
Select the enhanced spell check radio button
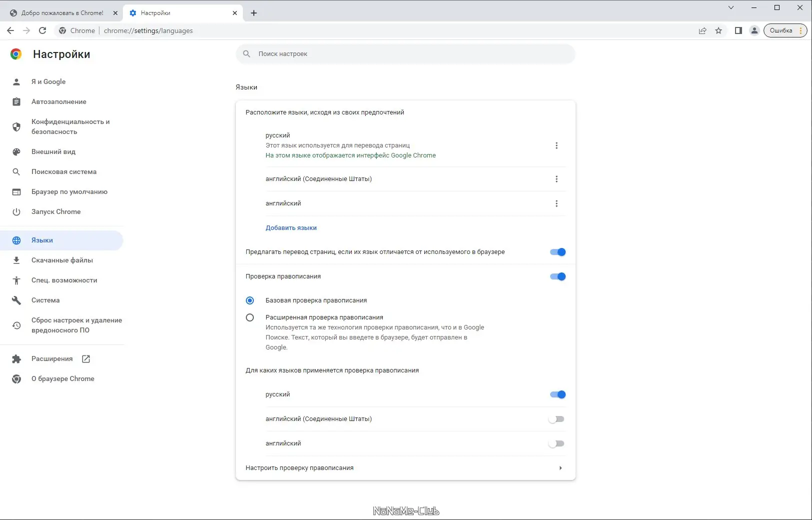tap(250, 317)
